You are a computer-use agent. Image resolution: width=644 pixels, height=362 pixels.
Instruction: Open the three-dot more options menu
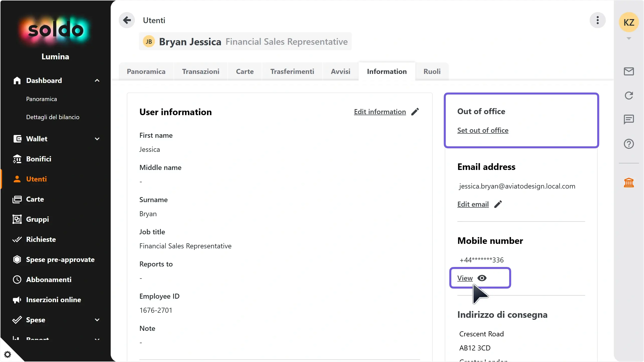[597, 20]
